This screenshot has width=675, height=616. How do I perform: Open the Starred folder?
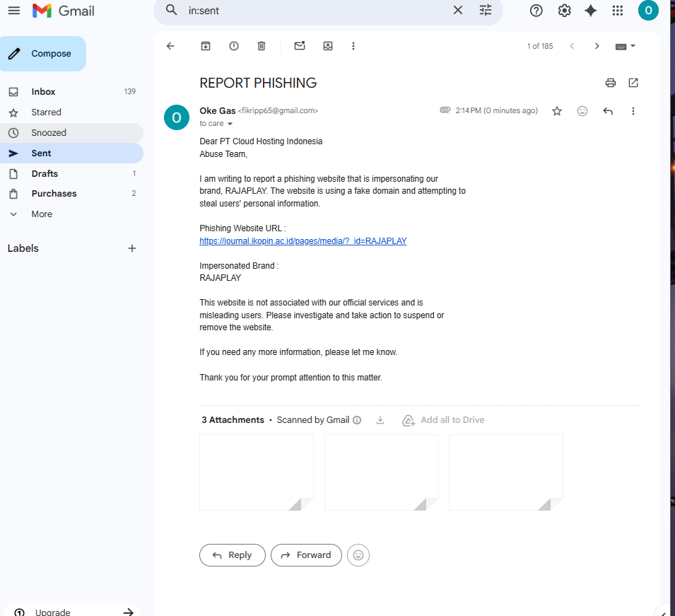(x=71, y=112)
